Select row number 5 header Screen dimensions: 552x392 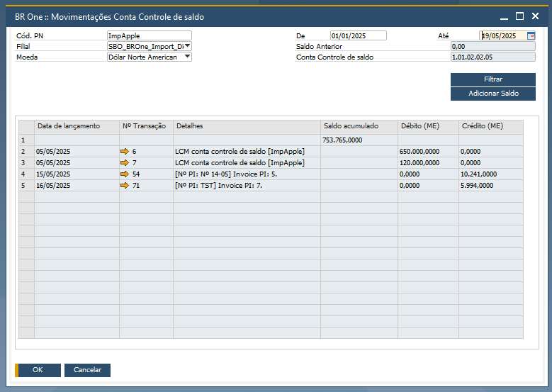(26, 185)
